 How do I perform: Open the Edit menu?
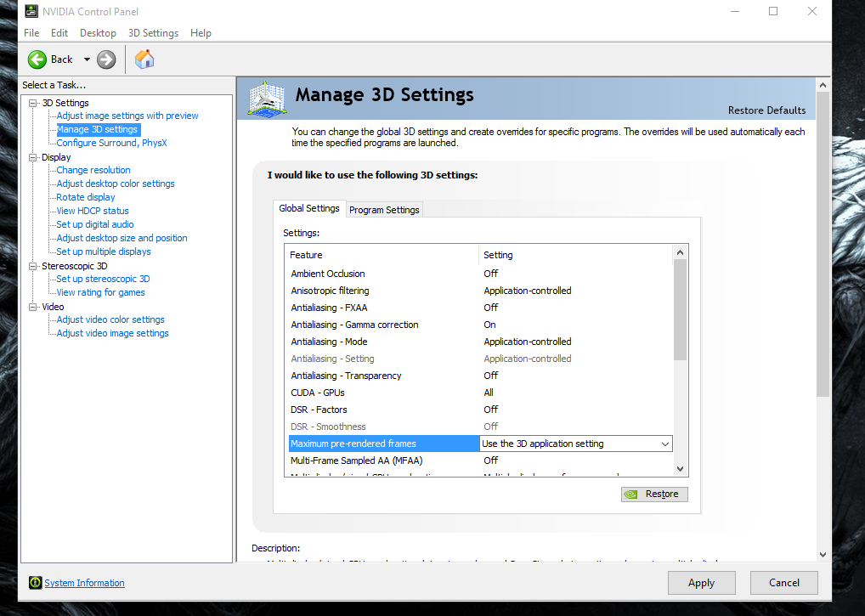[x=59, y=33]
